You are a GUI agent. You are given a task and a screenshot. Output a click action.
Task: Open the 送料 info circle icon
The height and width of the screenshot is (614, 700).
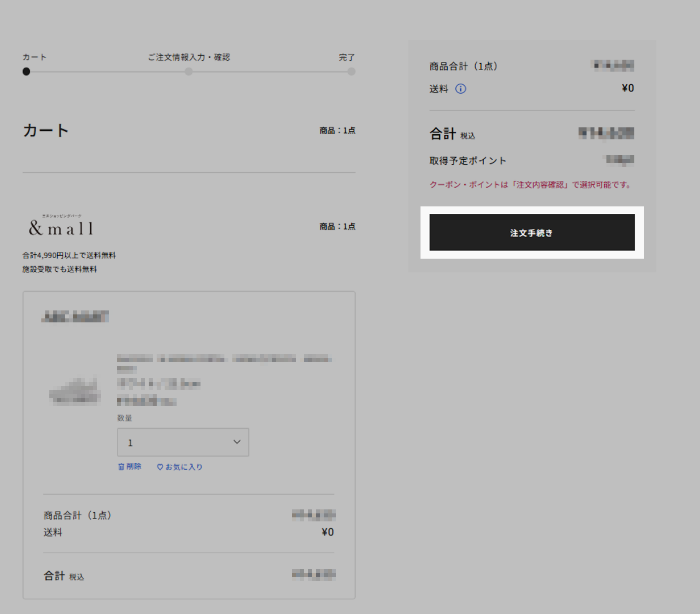point(461,89)
